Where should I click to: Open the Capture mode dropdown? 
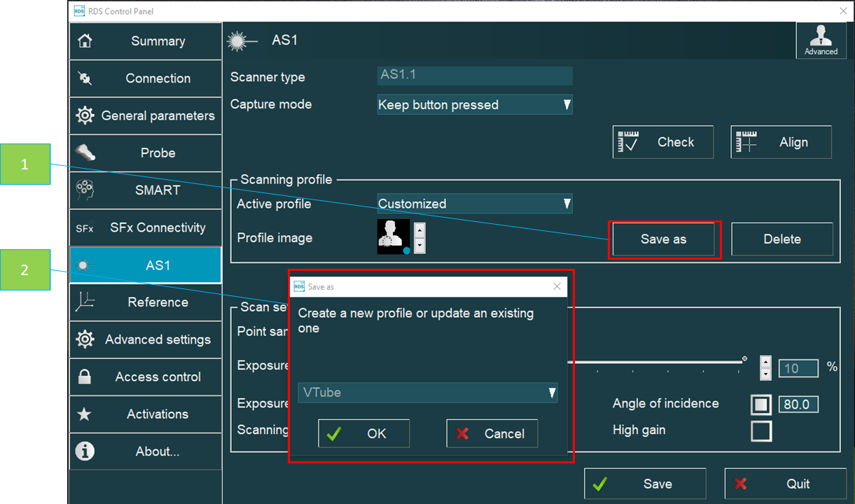pyautogui.click(x=475, y=104)
